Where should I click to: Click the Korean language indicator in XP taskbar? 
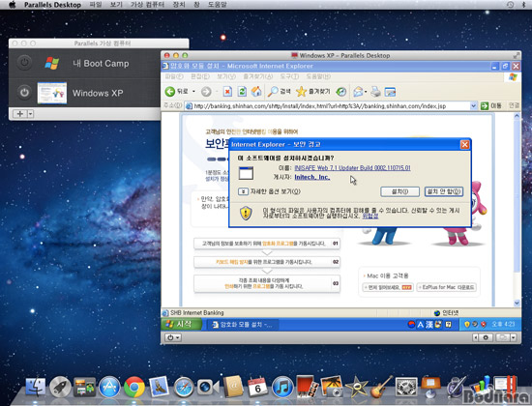pos(421,325)
